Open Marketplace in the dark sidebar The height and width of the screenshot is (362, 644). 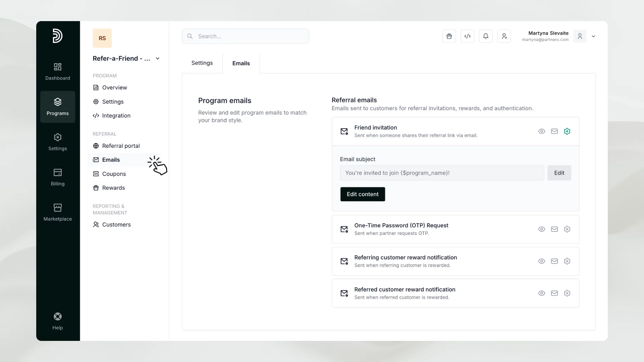click(58, 212)
